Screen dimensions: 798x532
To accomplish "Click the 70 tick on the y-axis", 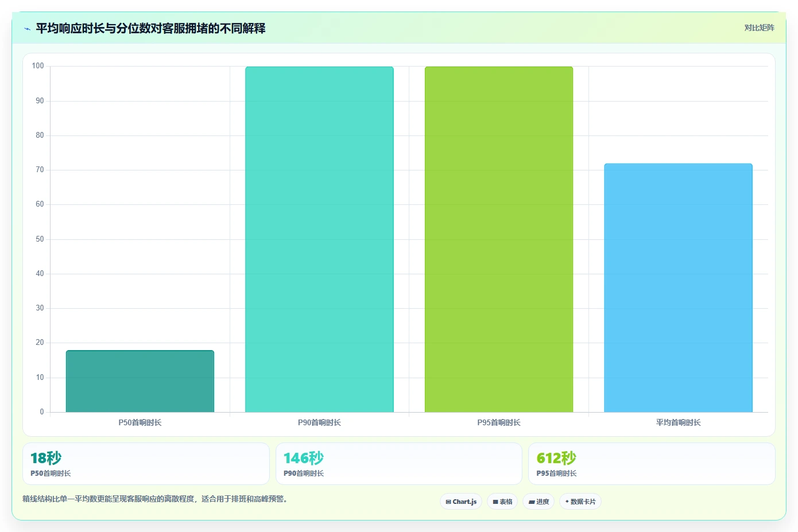I will tap(40, 170).
